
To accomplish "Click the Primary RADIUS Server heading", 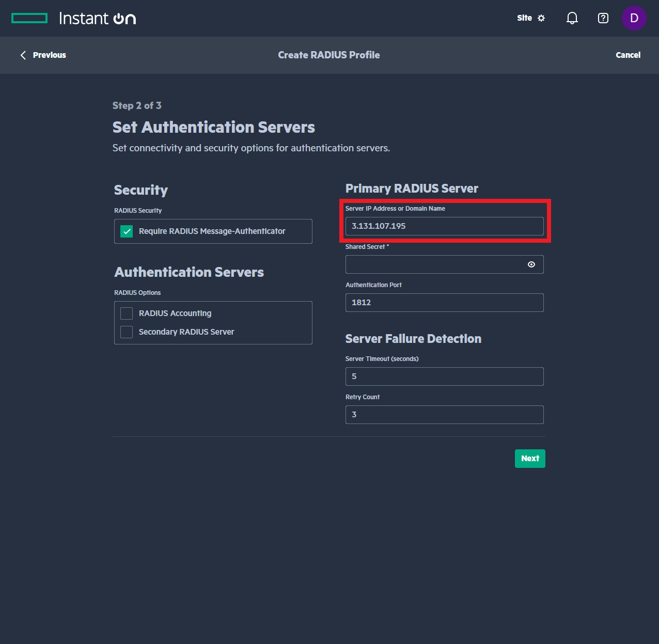I will pos(412,189).
